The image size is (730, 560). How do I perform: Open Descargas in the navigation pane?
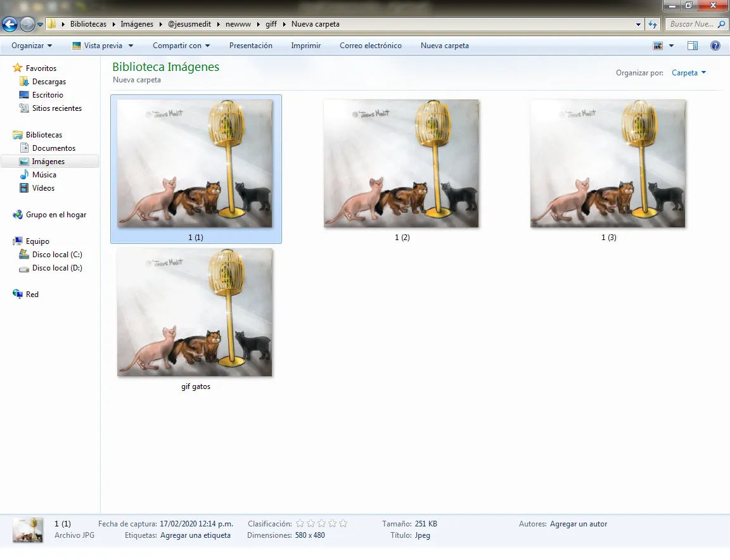tap(49, 82)
